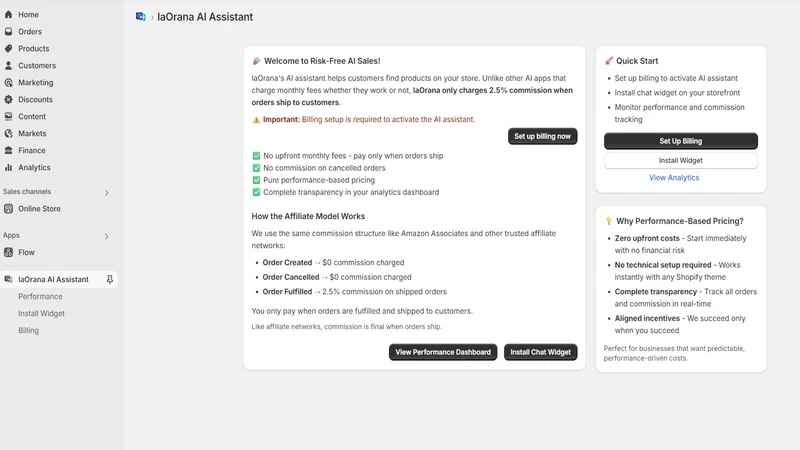Click the IaOrana app icon in breadcrumb
Image resolution: width=800 pixels, height=450 pixels.
click(x=141, y=17)
